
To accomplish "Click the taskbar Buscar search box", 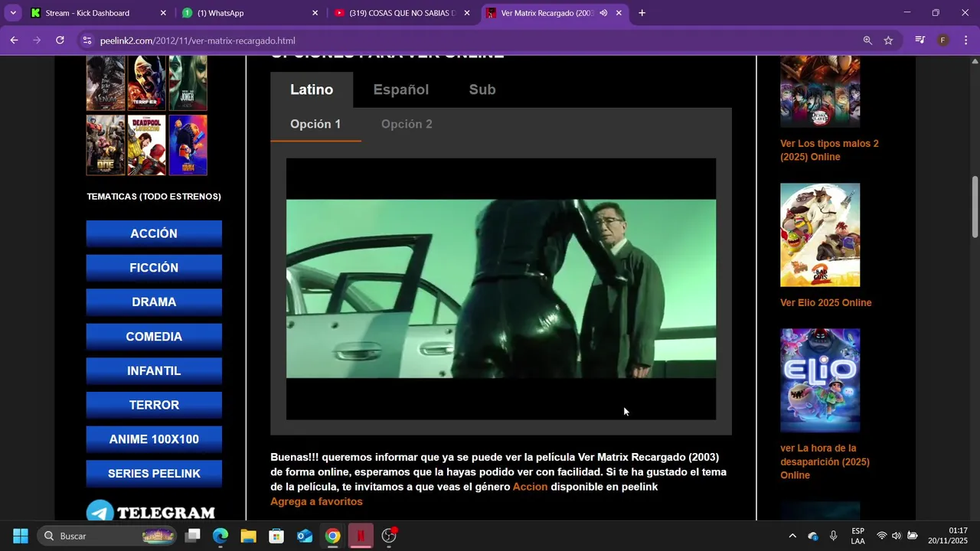I will click(107, 536).
